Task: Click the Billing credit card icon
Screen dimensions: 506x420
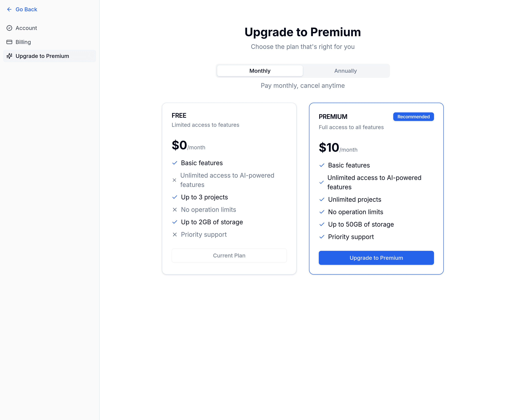Action: pyautogui.click(x=9, y=42)
